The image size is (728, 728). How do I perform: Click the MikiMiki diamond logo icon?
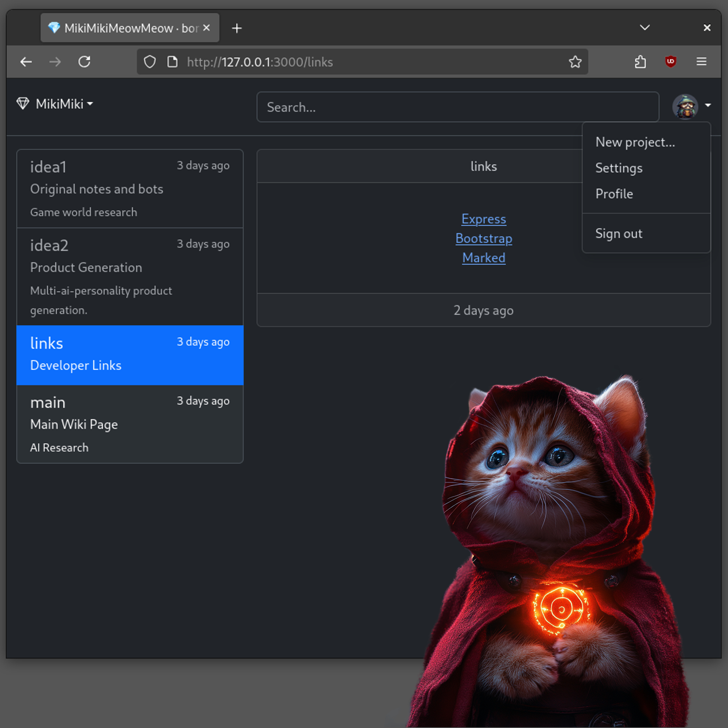pos(23,104)
